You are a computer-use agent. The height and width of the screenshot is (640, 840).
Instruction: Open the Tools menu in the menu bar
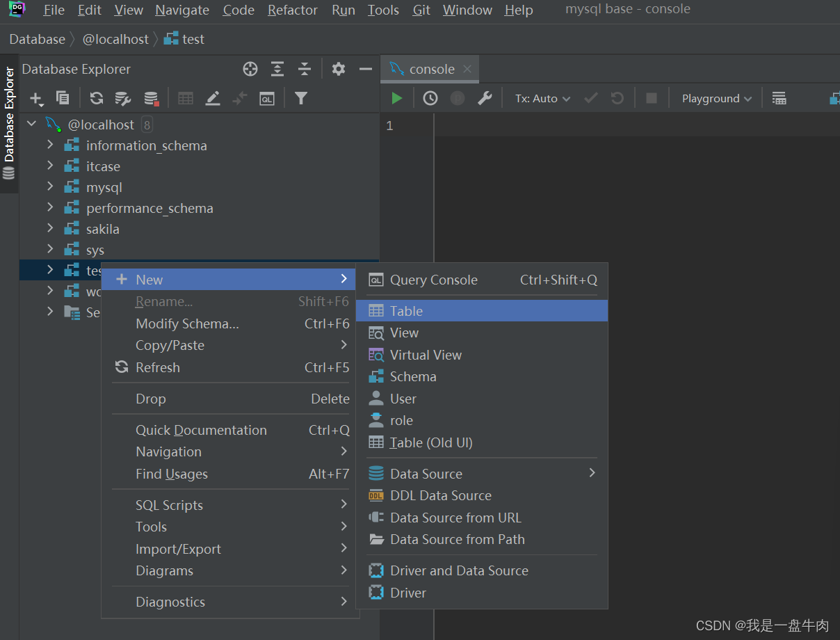383,10
